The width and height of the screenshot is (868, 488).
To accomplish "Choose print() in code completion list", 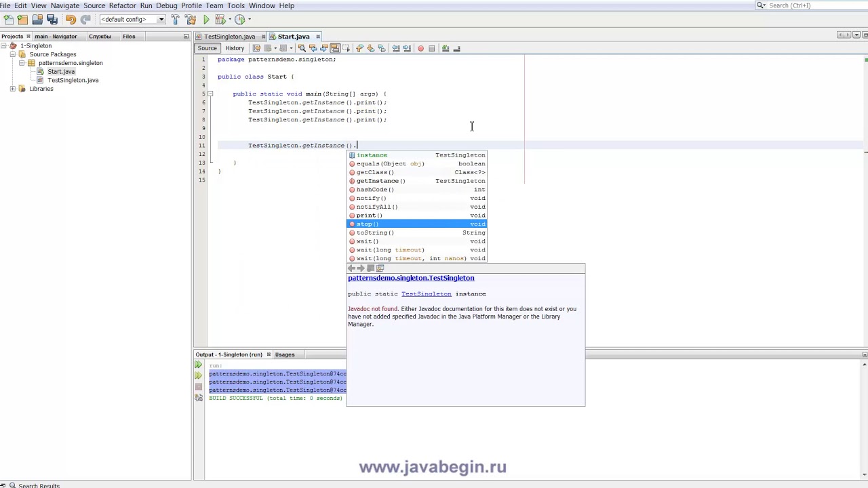I will click(x=417, y=216).
